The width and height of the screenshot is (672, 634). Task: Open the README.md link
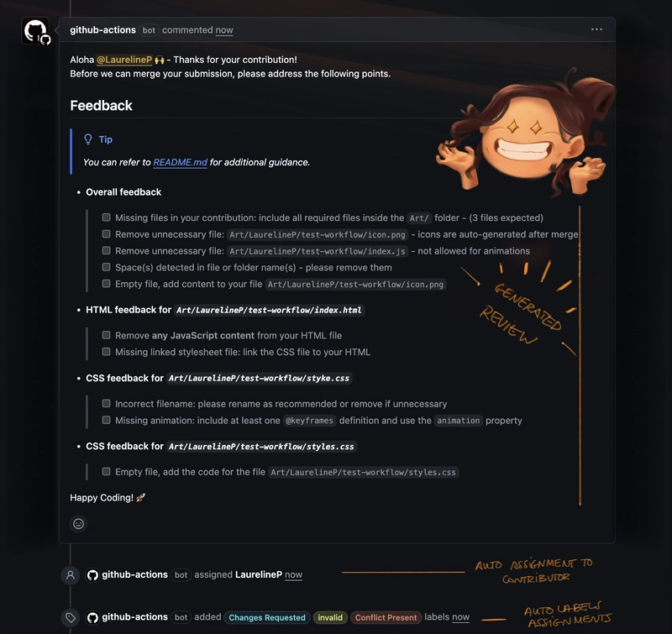point(180,162)
